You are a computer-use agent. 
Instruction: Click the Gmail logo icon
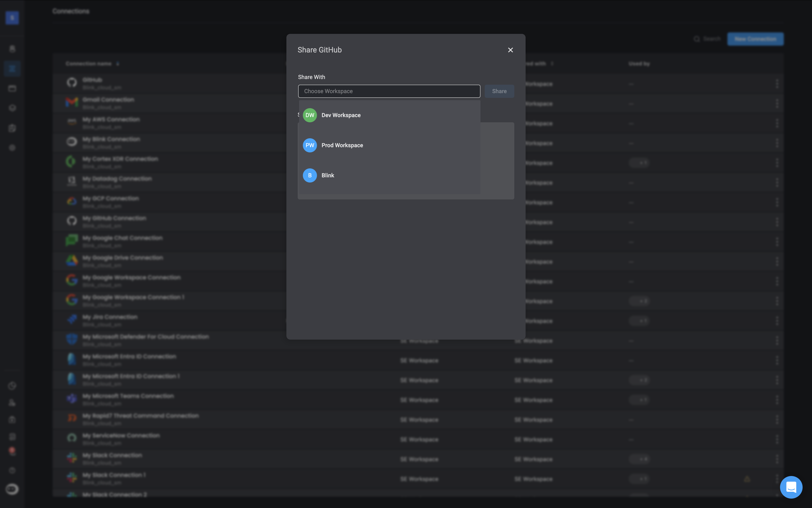(72, 102)
